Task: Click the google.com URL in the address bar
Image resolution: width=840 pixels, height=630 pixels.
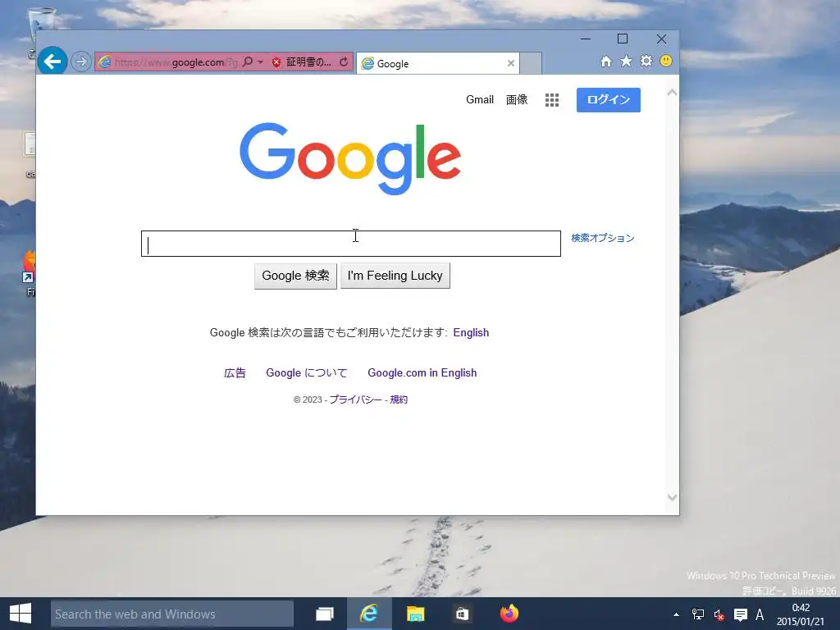Action: 176,62
